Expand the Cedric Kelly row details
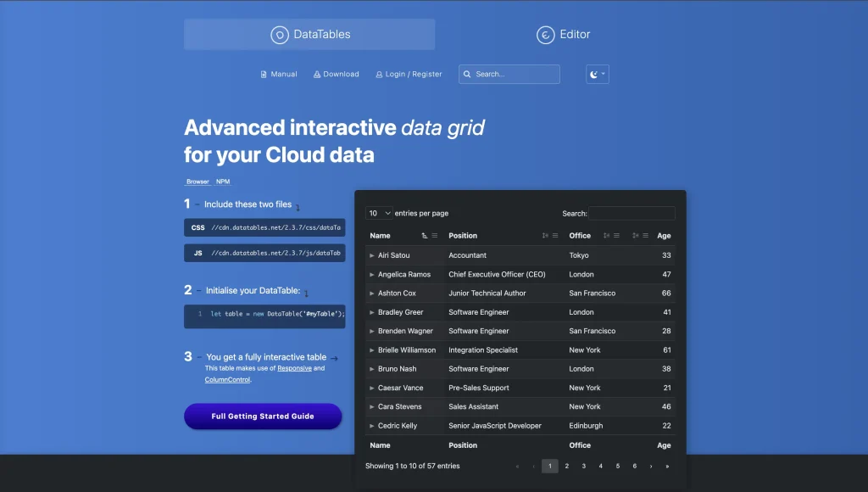868x492 pixels. click(372, 426)
